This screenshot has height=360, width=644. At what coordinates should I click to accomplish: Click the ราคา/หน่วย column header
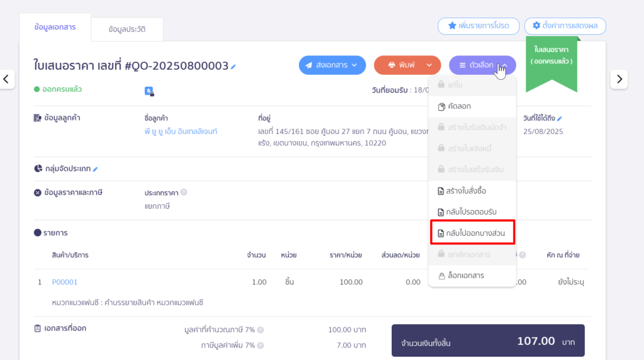tap(345, 255)
